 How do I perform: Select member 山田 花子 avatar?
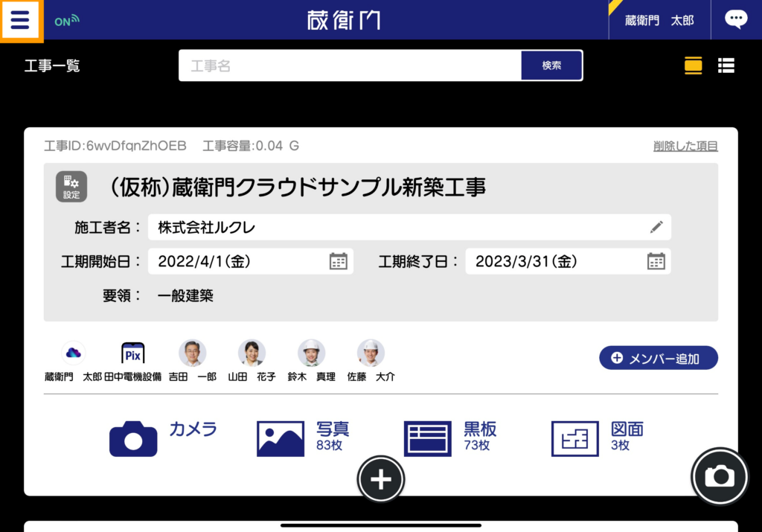252,353
